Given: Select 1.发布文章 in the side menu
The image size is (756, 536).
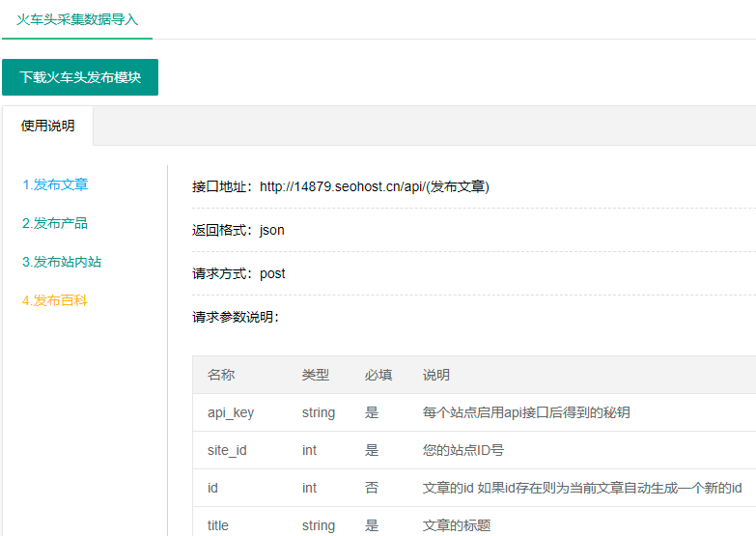Looking at the screenshot, I should coord(55,184).
